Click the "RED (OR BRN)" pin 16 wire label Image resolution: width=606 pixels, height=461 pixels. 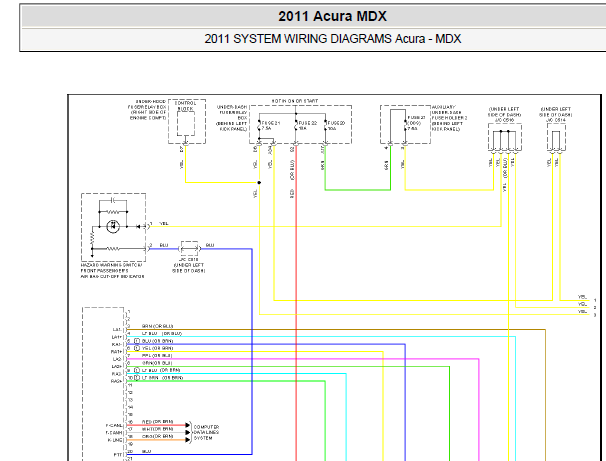coord(157,422)
